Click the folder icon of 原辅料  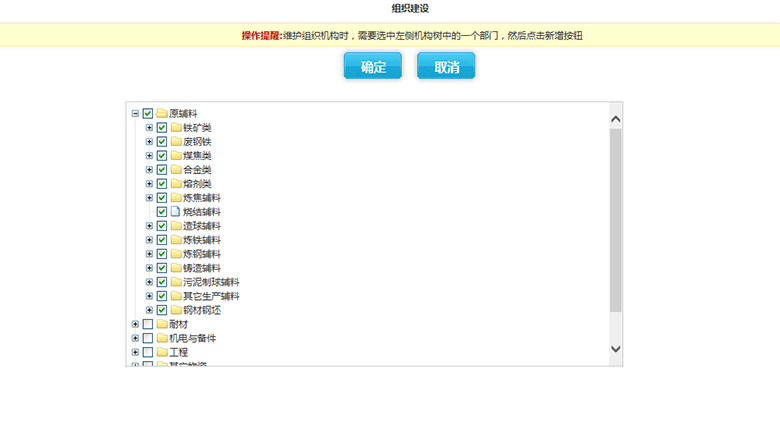(x=161, y=114)
